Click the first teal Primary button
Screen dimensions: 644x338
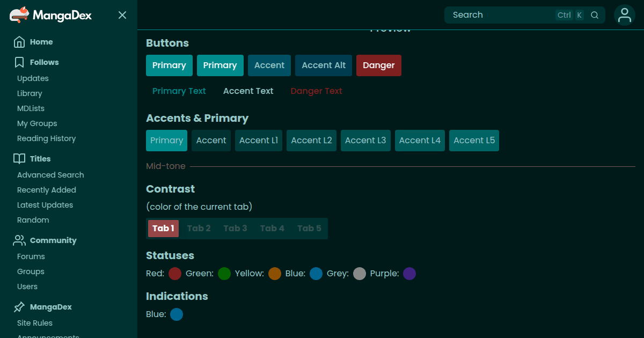[x=169, y=65]
